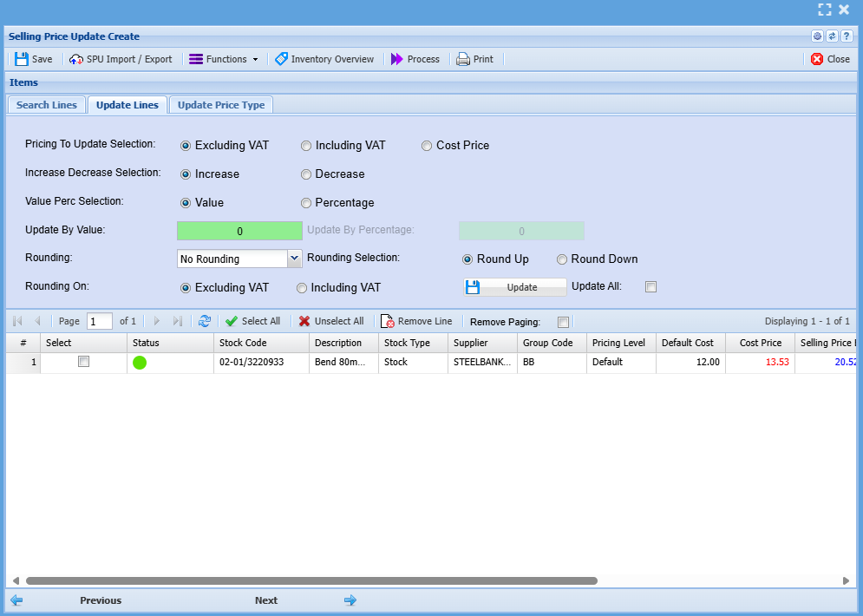Click the horizontal scrollbar of the grid

coord(312,580)
